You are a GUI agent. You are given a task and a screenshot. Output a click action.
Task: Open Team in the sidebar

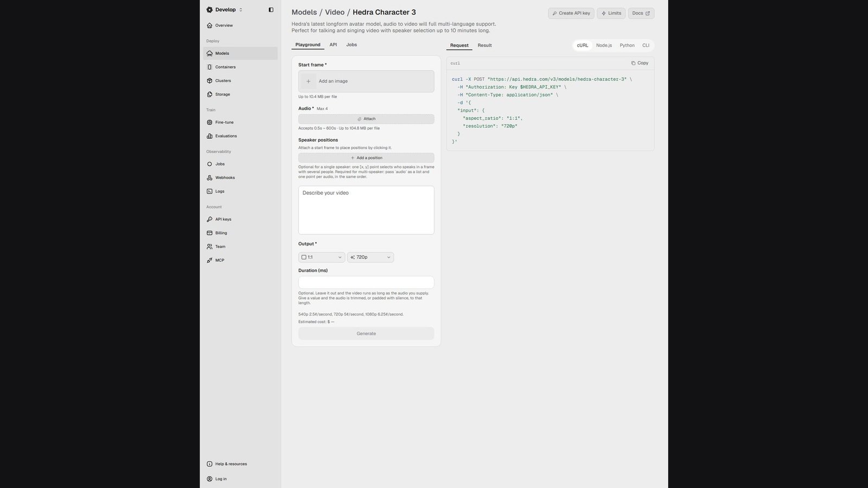[240, 247]
